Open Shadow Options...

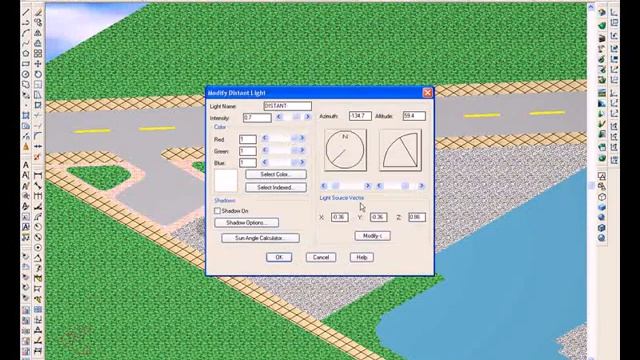[x=247, y=222]
